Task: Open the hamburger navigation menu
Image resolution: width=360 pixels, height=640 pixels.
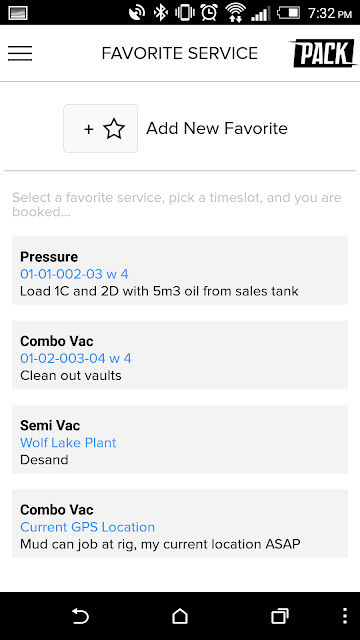Action: tap(20, 53)
